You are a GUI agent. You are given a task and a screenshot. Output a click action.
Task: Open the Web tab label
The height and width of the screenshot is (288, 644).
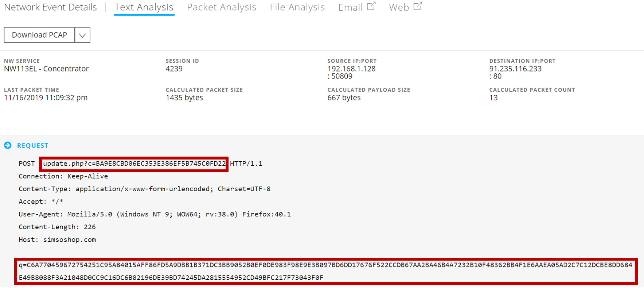(x=399, y=8)
